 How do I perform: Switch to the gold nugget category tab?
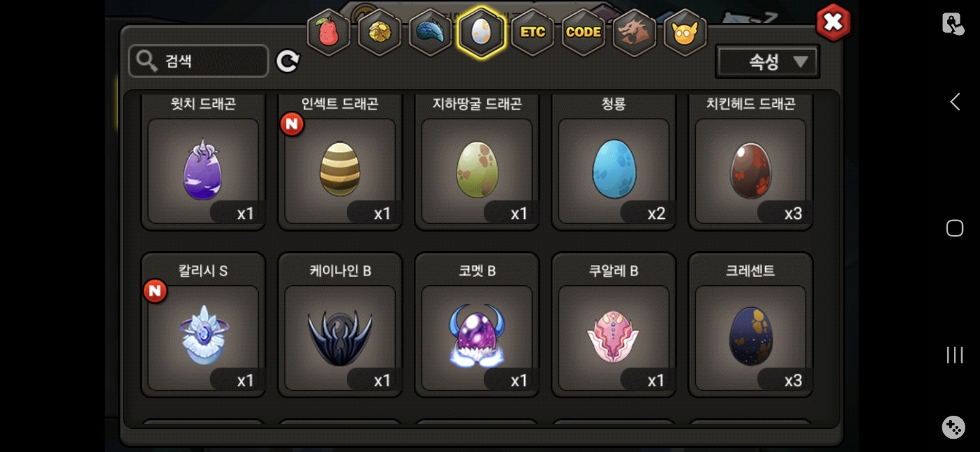pos(379,33)
